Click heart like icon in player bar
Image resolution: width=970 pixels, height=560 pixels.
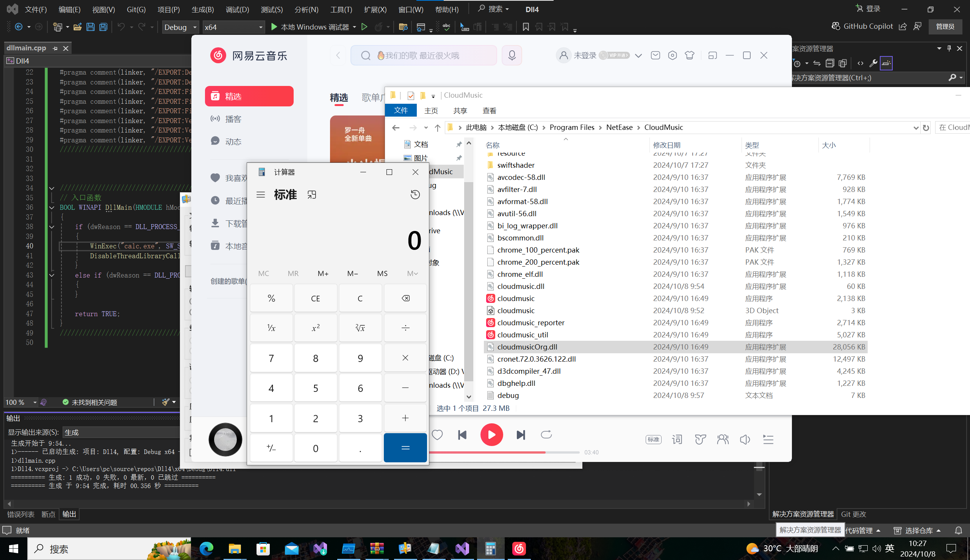point(437,435)
